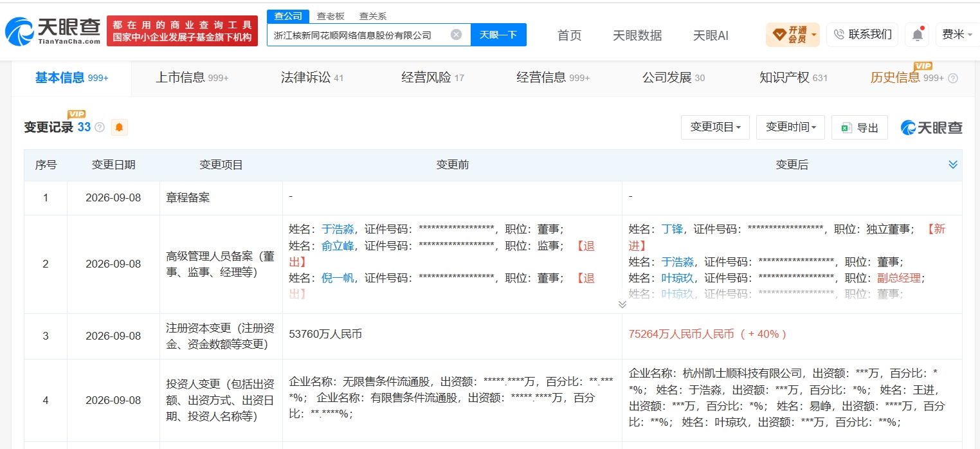Screen dimensions: 980x449
Task: Click the red promotional banner in header
Action: pos(182,31)
